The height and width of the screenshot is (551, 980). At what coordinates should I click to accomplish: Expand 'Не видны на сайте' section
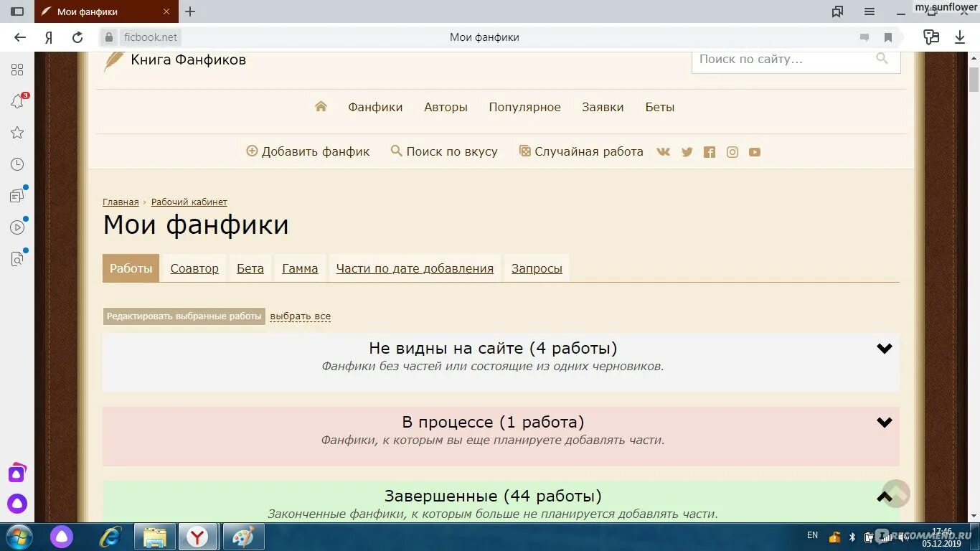[885, 349]
